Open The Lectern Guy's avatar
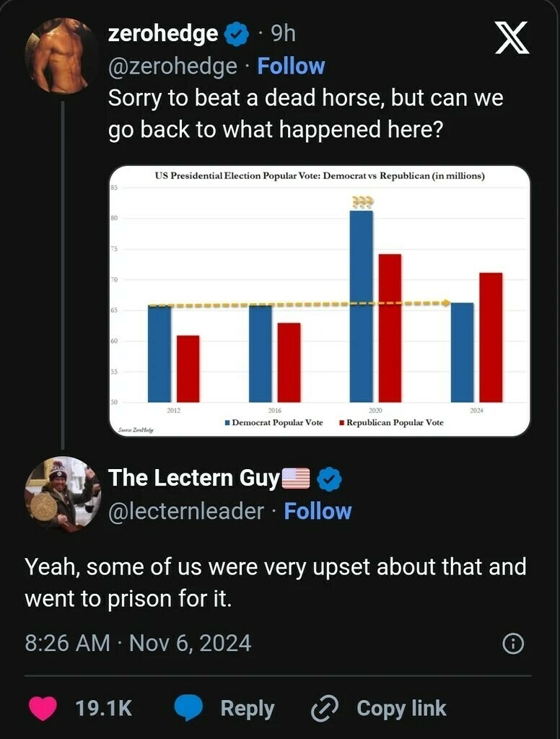 [x=62, y=493]
